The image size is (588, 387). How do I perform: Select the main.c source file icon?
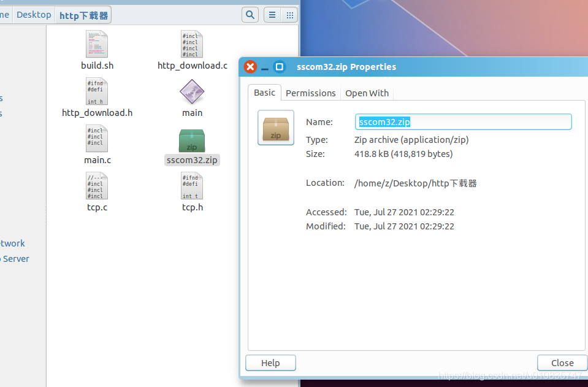[97, 139]
